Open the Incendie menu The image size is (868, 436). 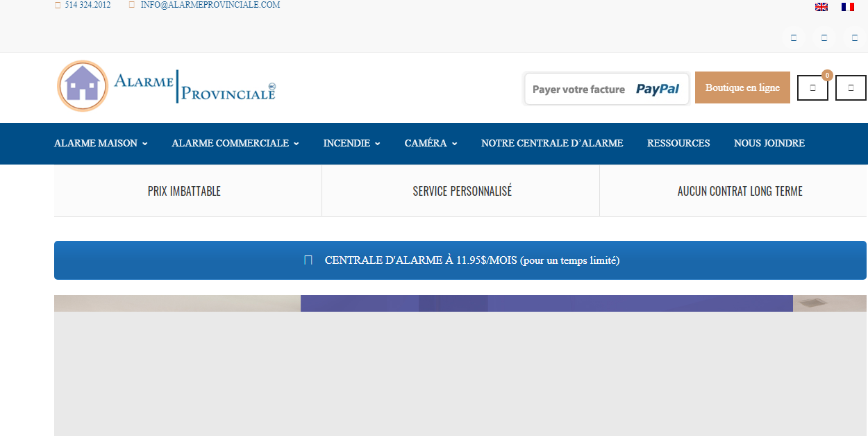[x=347, y=143]
